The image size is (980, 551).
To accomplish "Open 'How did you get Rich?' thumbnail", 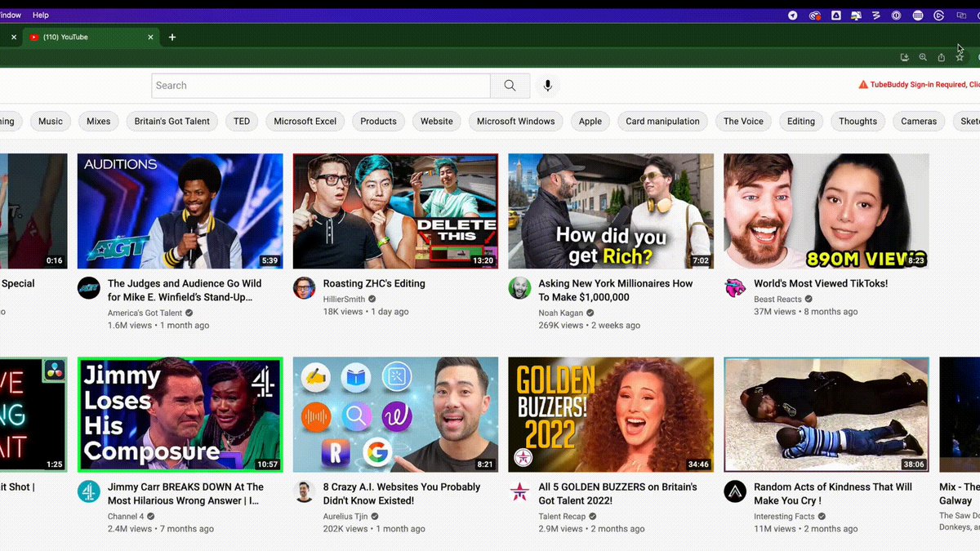I will pyautogui.click(x=612, y=211).
